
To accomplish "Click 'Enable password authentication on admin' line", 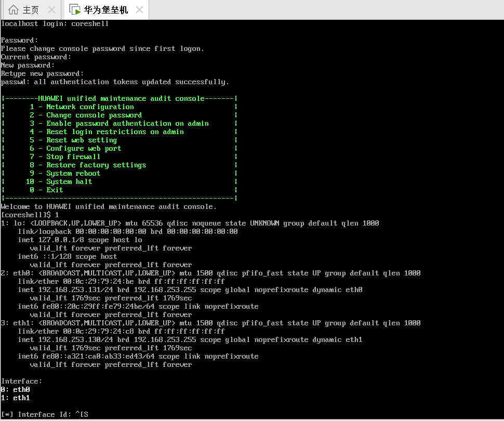I will pos(128,124).
